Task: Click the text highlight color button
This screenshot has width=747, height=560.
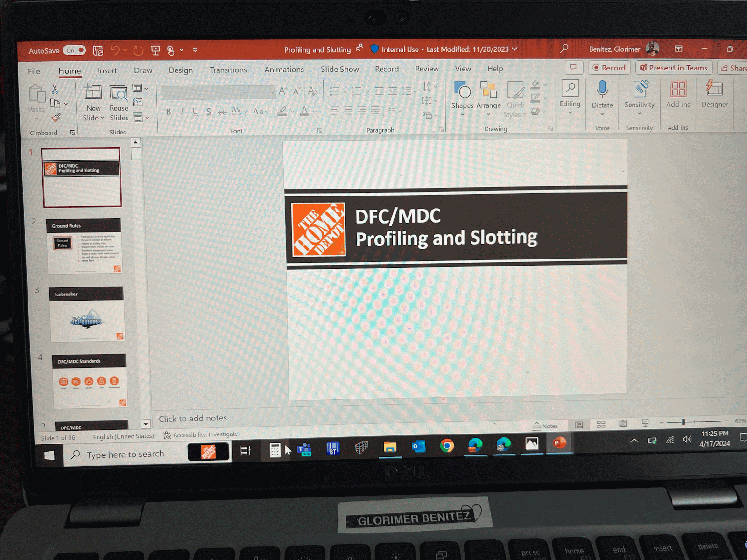Action: (282, 111)
